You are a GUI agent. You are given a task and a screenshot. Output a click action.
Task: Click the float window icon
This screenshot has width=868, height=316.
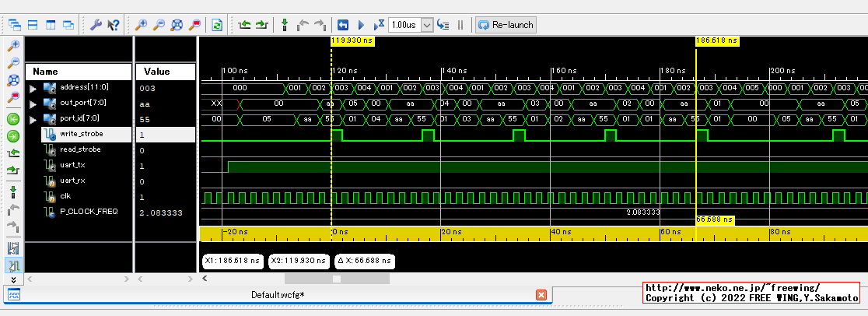tap(68, 25)
